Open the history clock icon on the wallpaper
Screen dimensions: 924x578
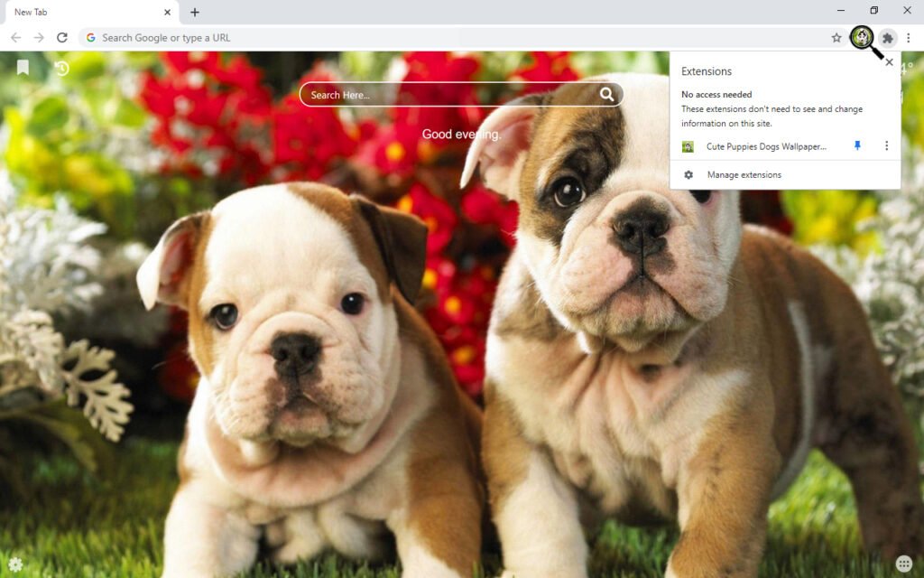[x=60, y=67]
